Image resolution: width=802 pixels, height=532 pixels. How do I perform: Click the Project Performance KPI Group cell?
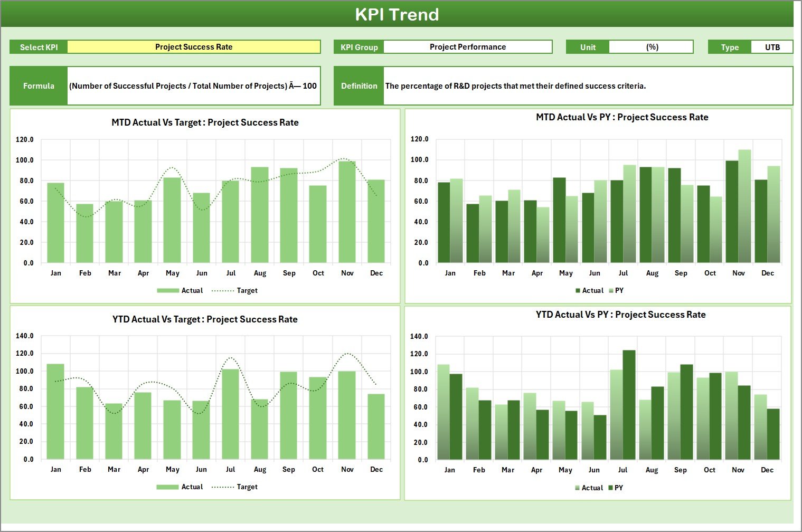(x=467, y=47)
